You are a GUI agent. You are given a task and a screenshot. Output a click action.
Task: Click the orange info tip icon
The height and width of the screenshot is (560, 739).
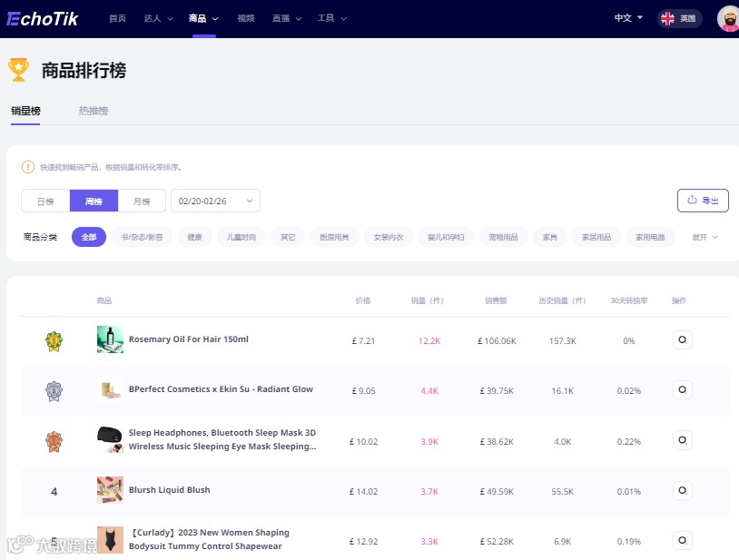click(28, 167)
